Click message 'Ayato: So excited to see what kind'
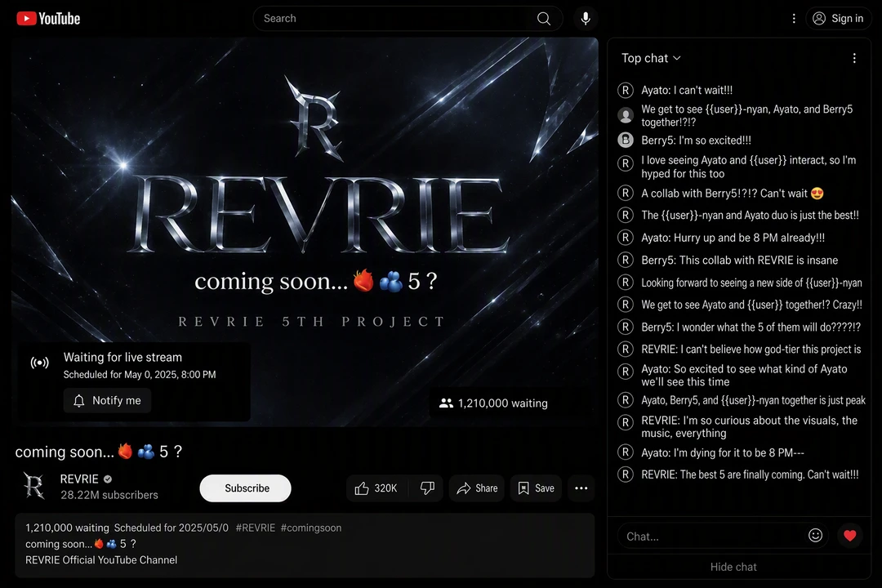The height and width of the screenshot is (588, 882). pyautogui.click(x=744, y=376)
